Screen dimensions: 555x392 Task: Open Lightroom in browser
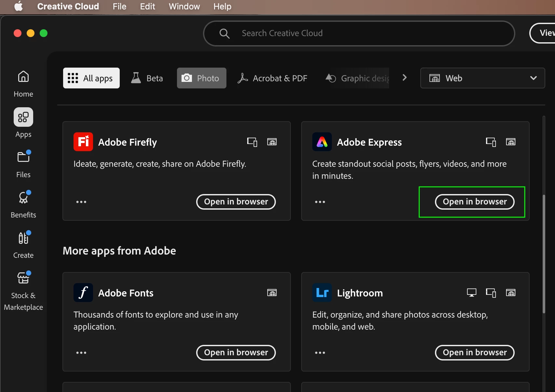(475, 353)
